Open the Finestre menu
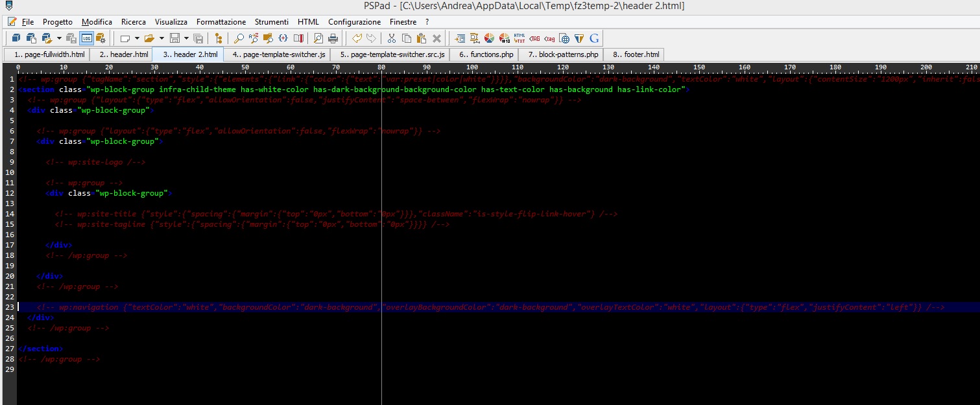The height and width of the screenshot is (405, 980). click(403, 21)
